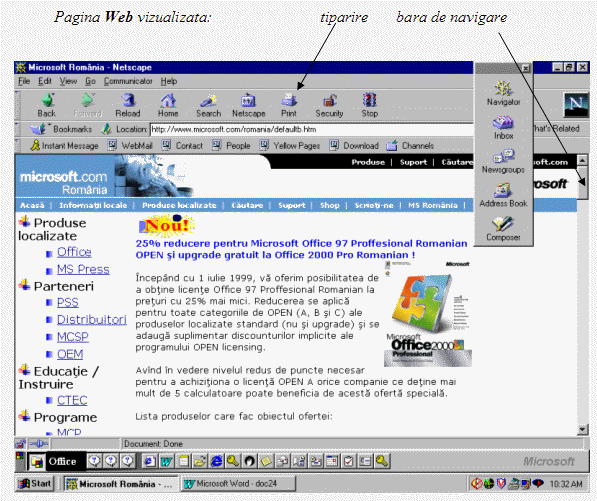
Task: Launch Composer from the component bar
Action: pos(503,229)
